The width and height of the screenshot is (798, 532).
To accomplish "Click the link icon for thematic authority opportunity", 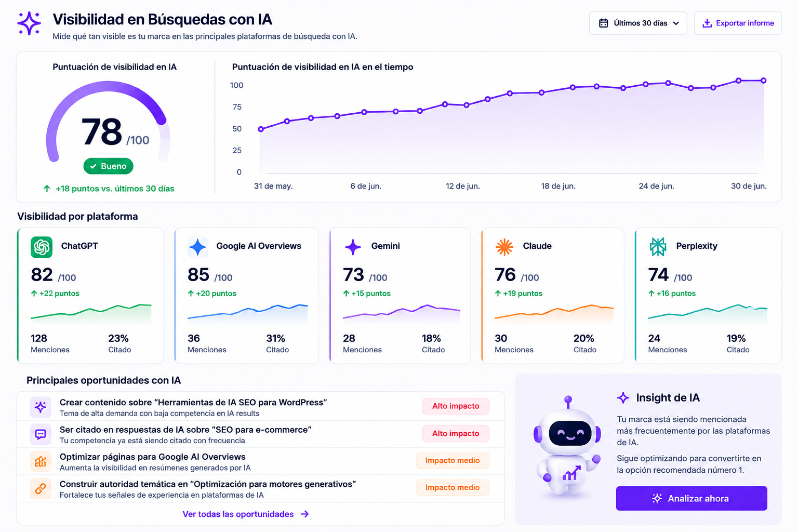I will click(41, 488).
